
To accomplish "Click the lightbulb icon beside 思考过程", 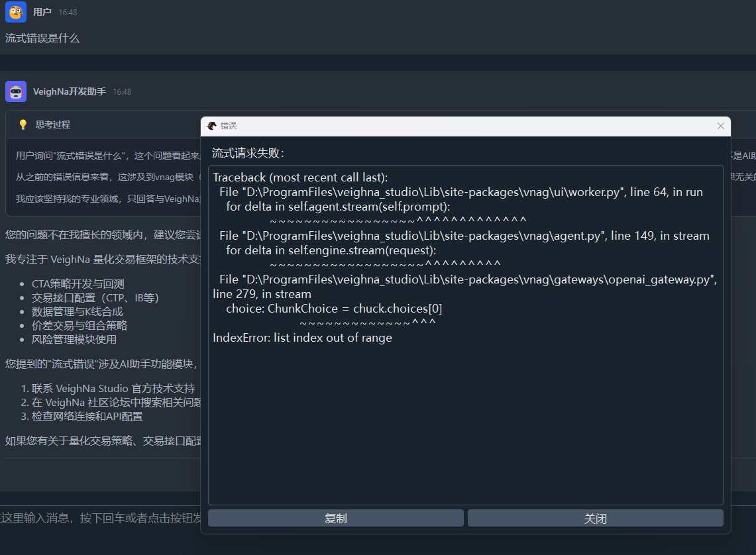I will tap(23, 125).
